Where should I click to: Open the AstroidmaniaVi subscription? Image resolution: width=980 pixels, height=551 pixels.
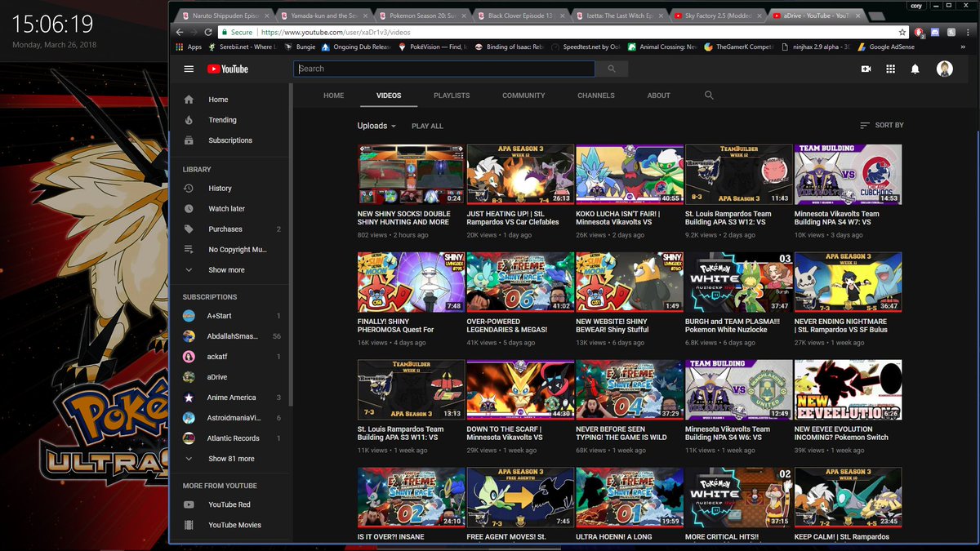(232, 418)
